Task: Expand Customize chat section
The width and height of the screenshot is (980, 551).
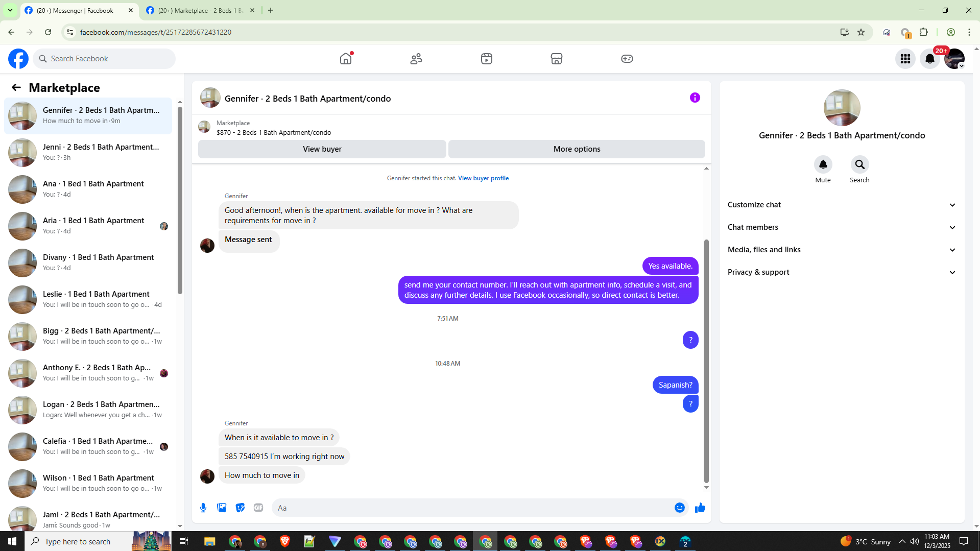Action: (x=842, y=205)
